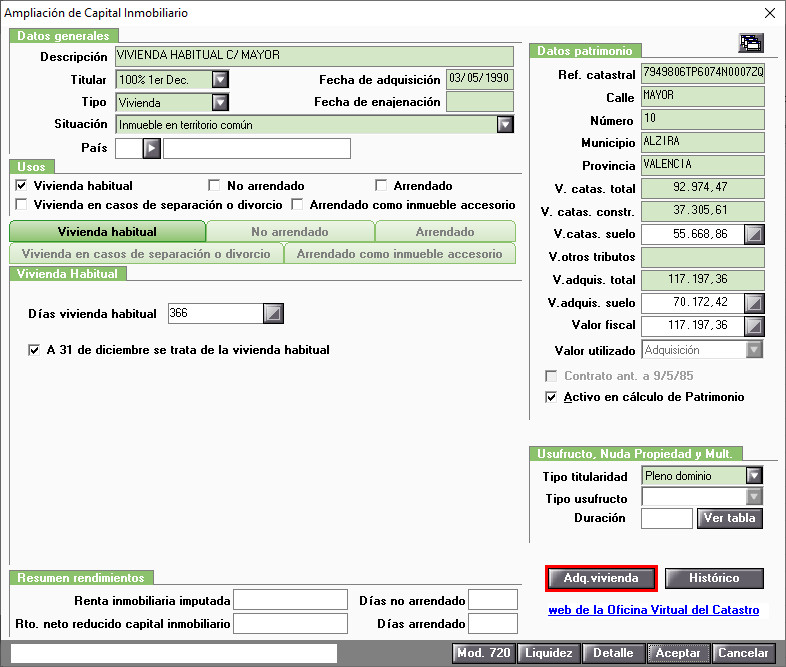Click the Descripción input field
Screen dimensions: 786x667
(314, 56)
